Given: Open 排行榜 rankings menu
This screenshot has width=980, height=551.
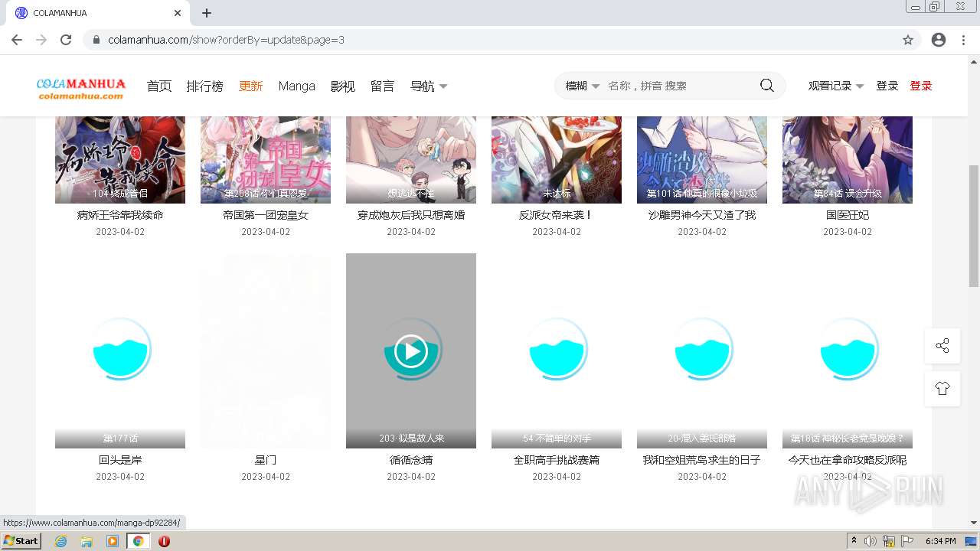Looking at the screenshot, I should [x=205, y=86].
